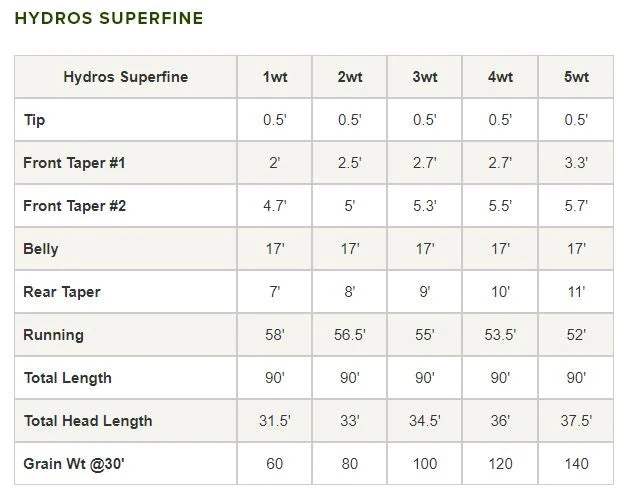Screen dimensions: 628x492
Task: Click the 3wt column header
Action: (x=425, y=77)
